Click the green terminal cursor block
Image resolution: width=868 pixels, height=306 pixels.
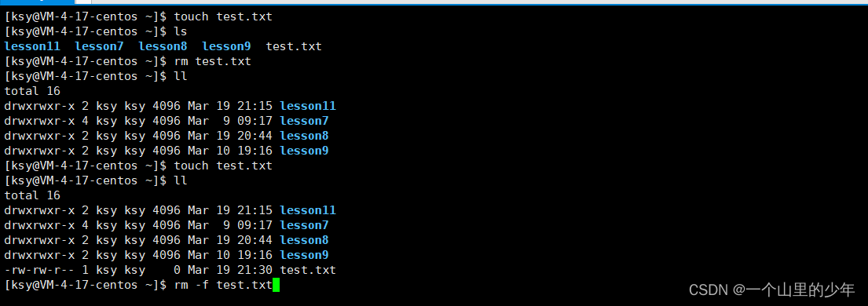point(277,286)
